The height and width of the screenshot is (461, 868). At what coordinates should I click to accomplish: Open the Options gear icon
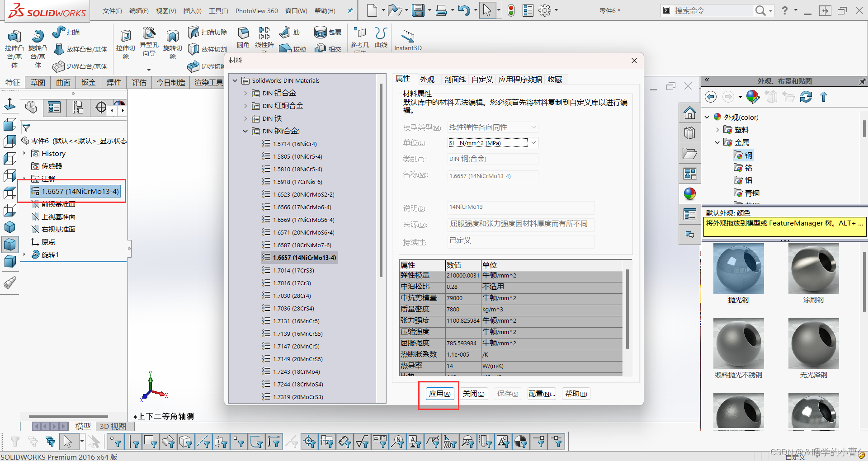pos(545,10)
